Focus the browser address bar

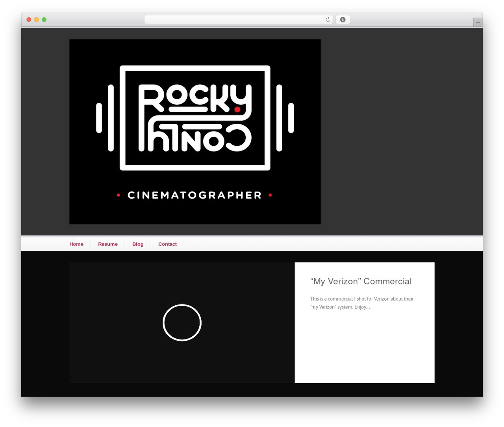[x=238, y=20]
